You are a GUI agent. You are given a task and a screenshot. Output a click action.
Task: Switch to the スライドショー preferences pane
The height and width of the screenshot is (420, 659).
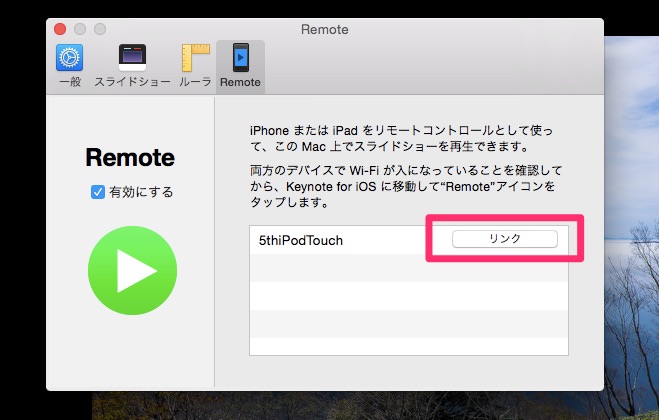(x=132, y=65)
